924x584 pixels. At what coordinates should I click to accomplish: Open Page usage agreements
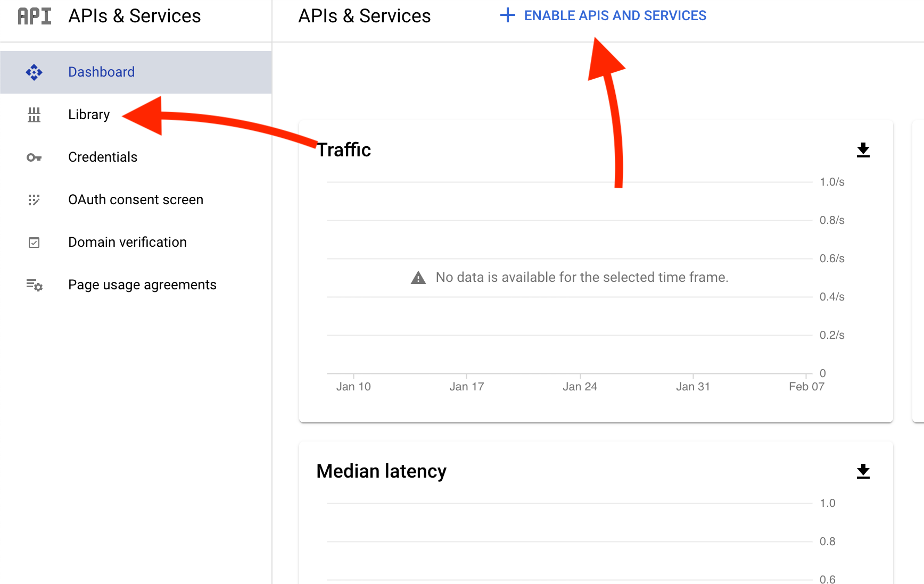[x=136, y=285]
